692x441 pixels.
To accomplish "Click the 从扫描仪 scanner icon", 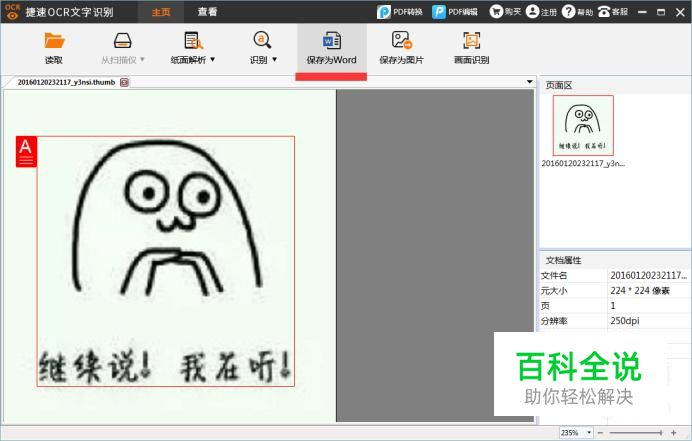I will 122,41.
